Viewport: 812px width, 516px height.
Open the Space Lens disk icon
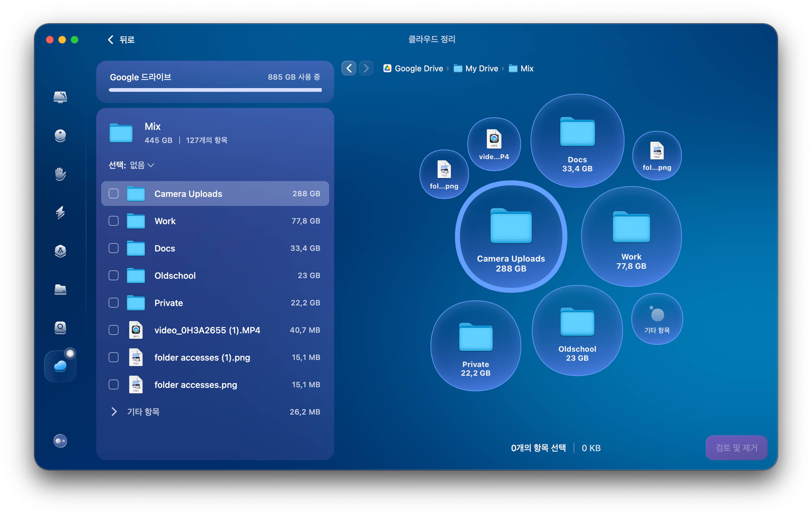tap(60, 327)
